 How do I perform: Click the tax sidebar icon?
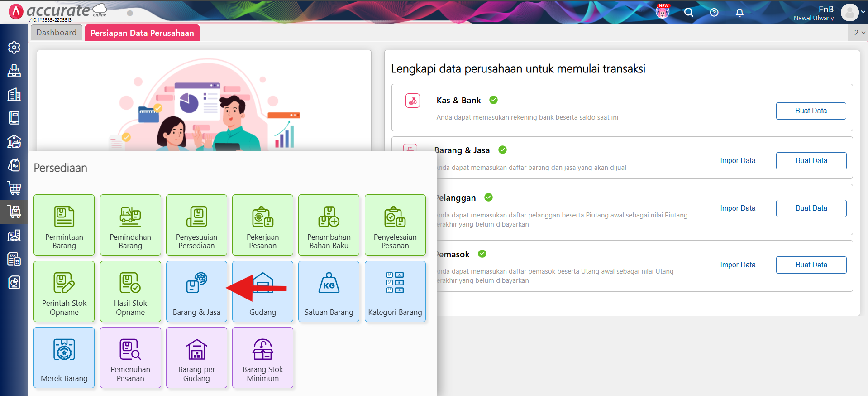coord(14,259)
